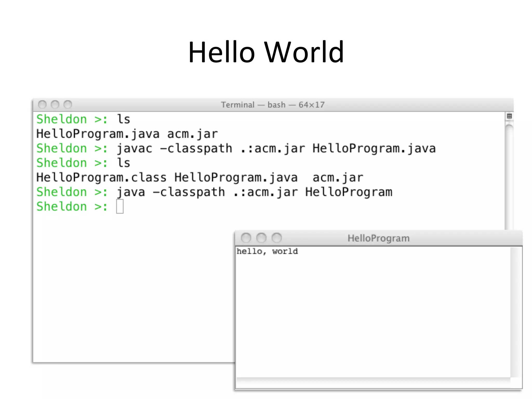Minimize the Terminal bash window

[x=55, y=105]
